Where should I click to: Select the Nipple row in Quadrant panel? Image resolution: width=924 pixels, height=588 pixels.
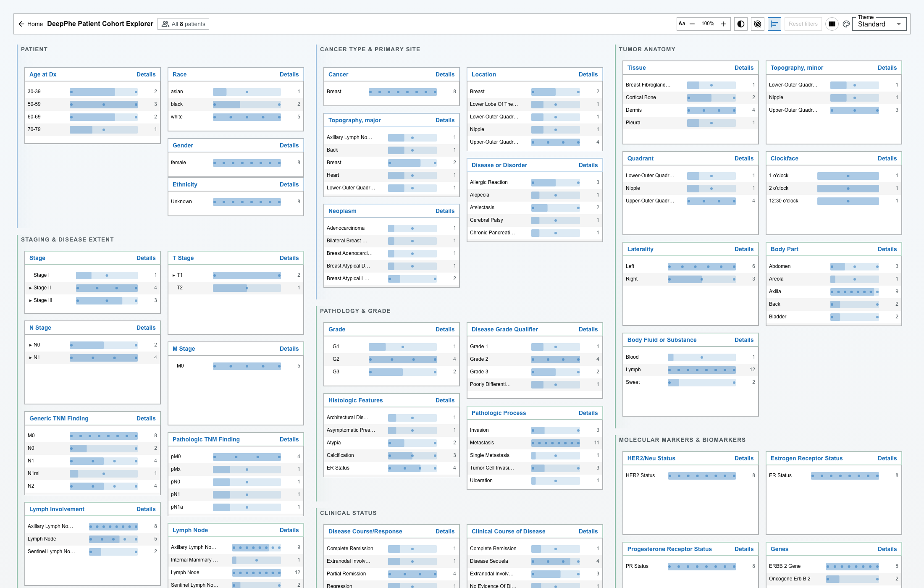pos(690,188)
